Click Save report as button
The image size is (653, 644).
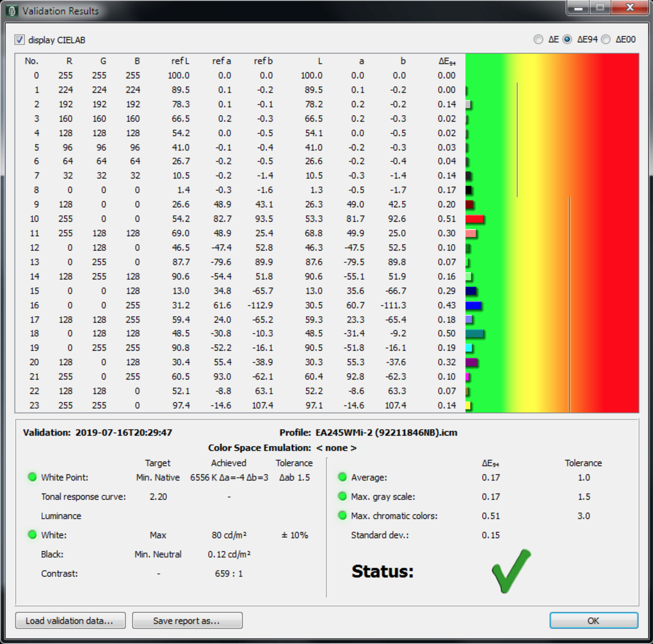coord(187,620)
